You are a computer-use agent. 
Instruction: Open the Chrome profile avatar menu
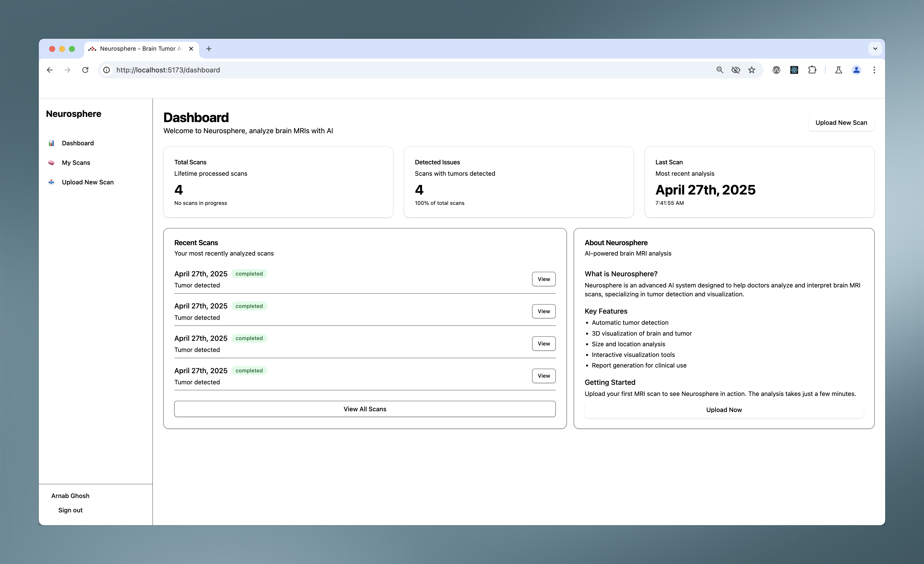click(856, 70)
